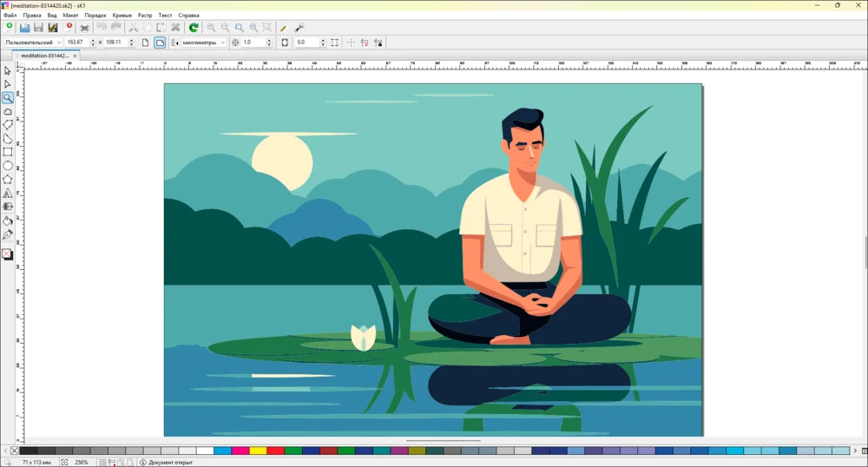Select the Rectangle tool
Screen dimensions: 868x467
7,152
